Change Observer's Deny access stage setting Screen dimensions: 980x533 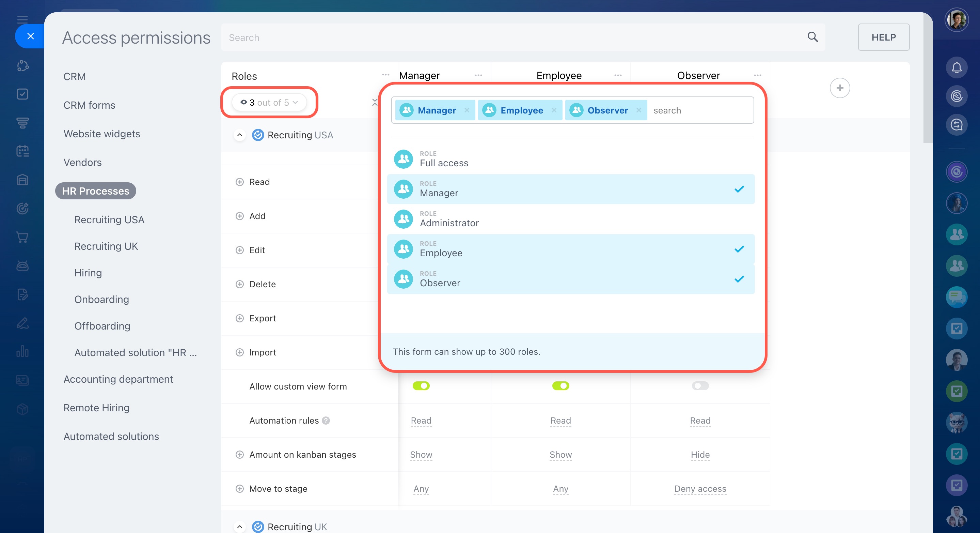coord(700,488)
